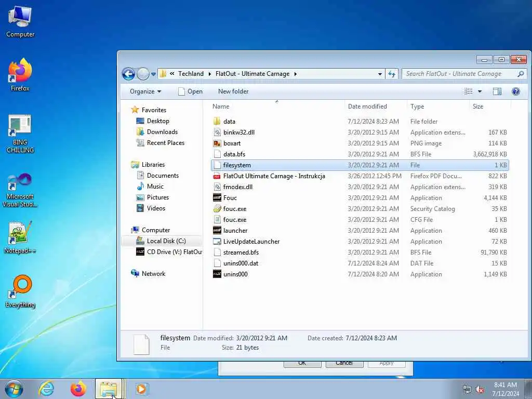The height and width of the screenshot is (399, 532).
Task: Open the Windows Start orb
Action: pos(14,389)
